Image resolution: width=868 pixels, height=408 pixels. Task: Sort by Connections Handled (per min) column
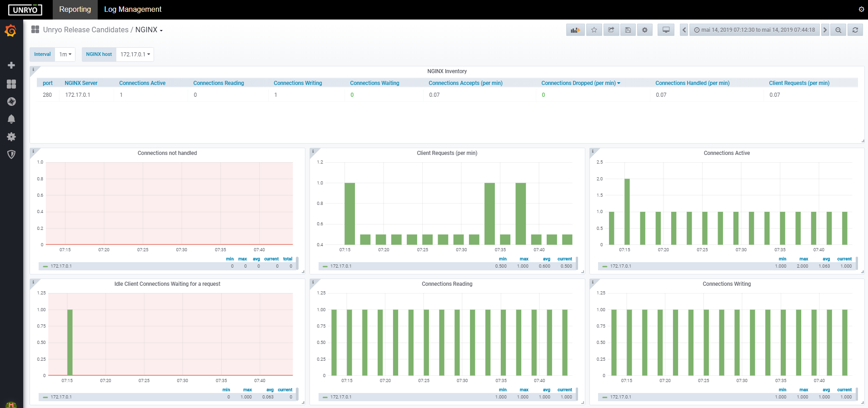tap(693, 83)
